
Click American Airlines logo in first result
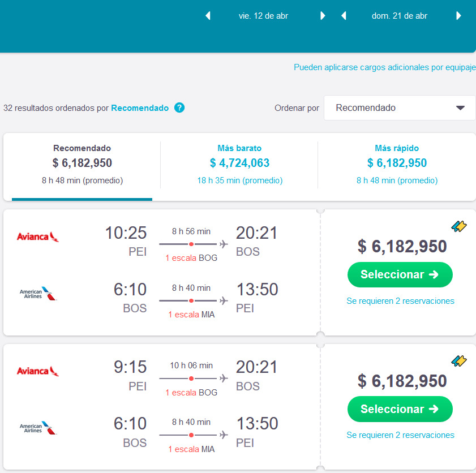(38, 294)
